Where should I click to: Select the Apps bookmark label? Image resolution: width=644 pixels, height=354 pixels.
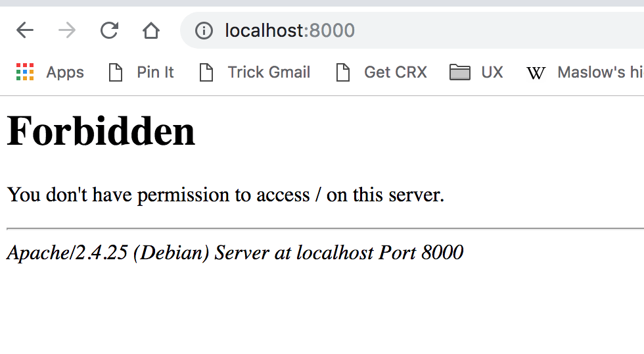click(65, 73)
